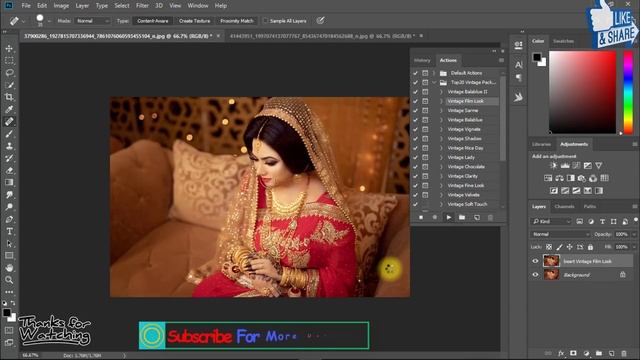Add Vibrance triangle adjustment
The width and height of the screenshot is (640, 360).
[x=598, y=166]
